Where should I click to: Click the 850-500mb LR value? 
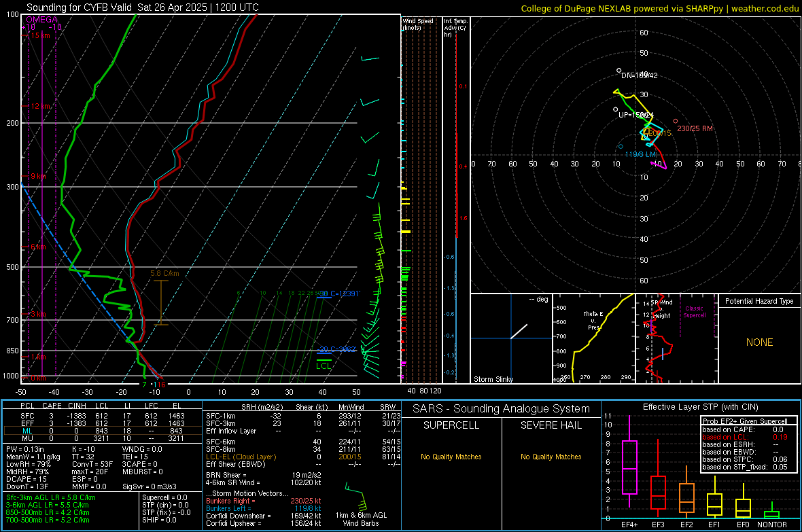[48, 512]
